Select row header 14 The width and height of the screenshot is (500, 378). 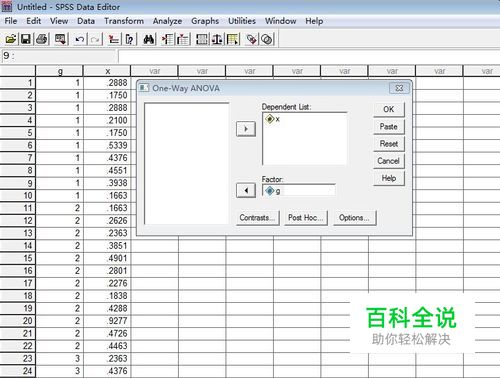pos(18,246)
